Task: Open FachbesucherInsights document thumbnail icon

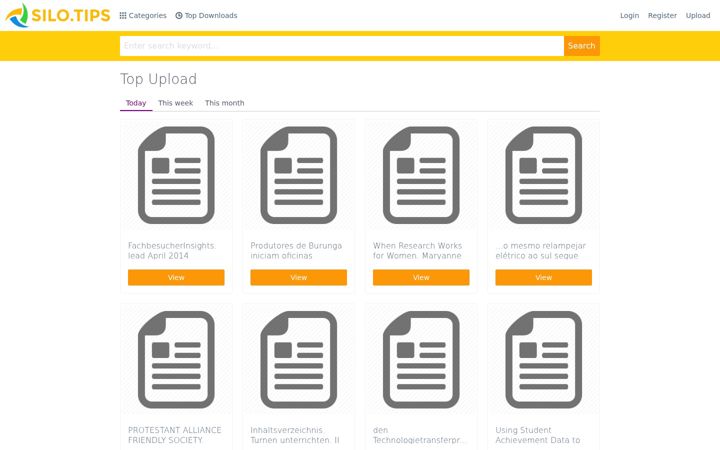Action: (176, 175)
